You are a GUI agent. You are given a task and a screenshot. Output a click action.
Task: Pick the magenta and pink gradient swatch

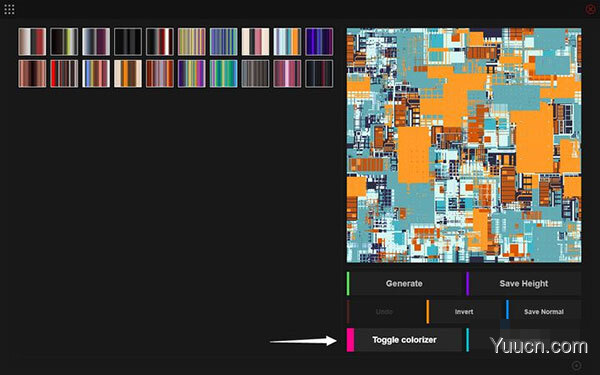287,73
